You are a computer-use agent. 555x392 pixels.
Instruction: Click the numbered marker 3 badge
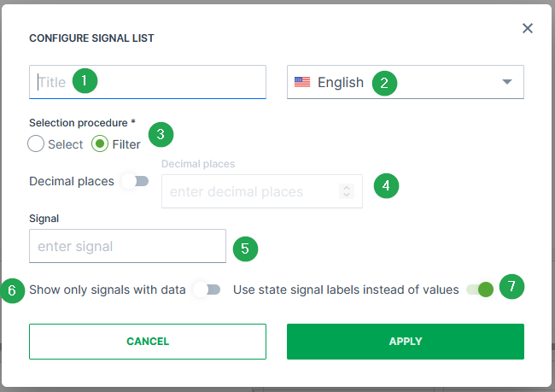(x=161, y=134)
